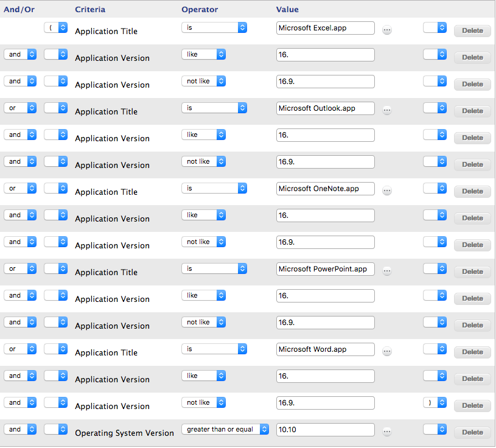Click the "Operating System Version" criteria label
496x448 pixels.
[124, 433]
